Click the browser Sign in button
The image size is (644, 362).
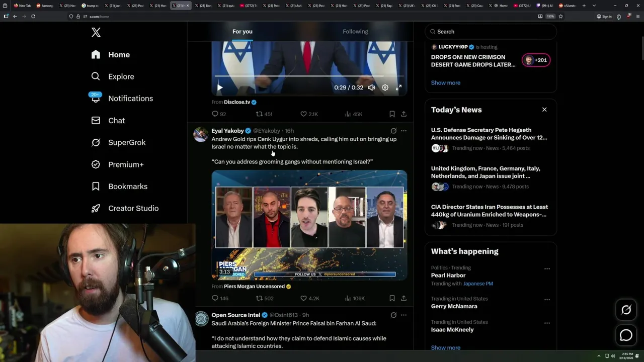pos(604,17)
